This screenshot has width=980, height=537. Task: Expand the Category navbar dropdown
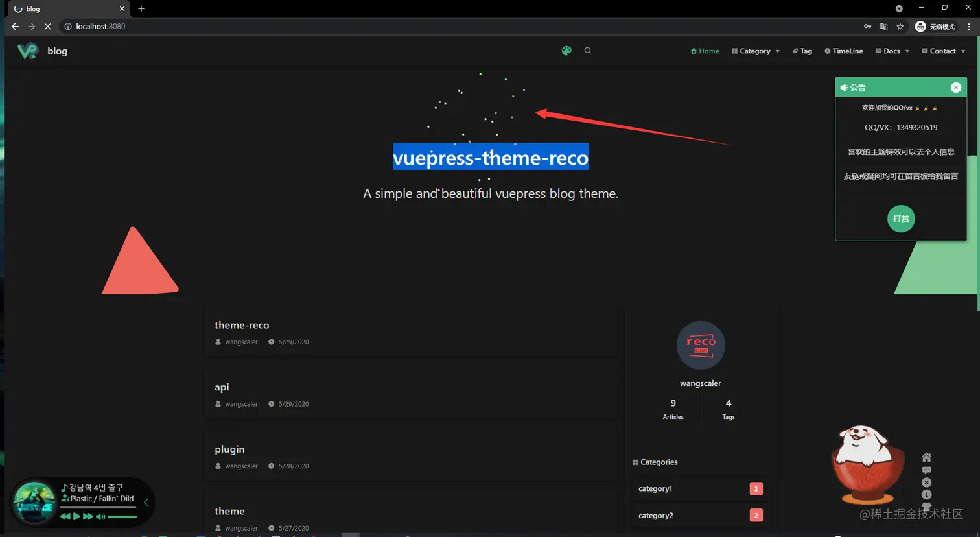(756, 51)
